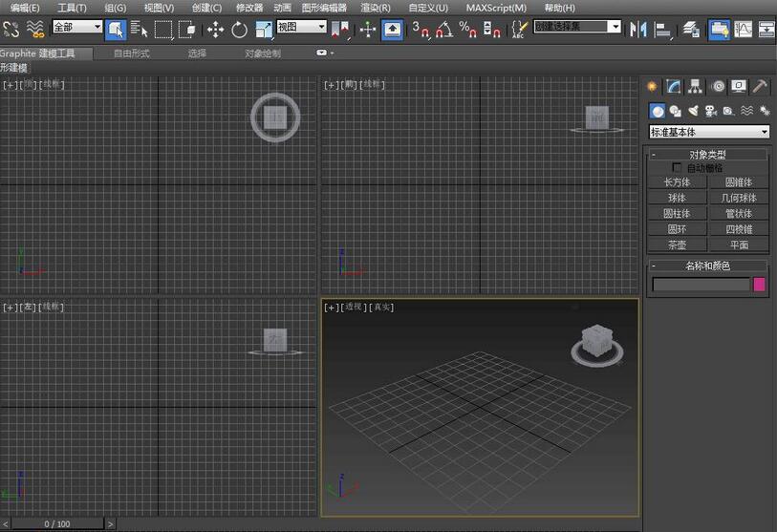Screen dimensions: 777x532
Task: Open the Hierarchy command panel
Action: 696,86
